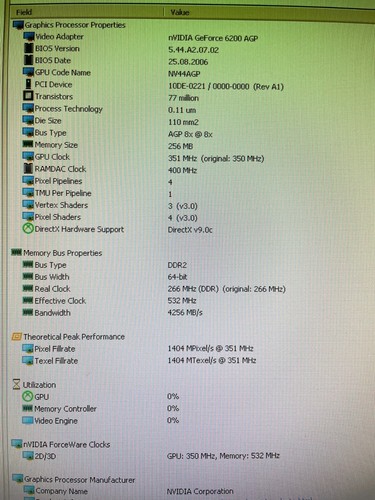Click the Utilization hourglass icon
This screenshot has height=500, width=375.
click(16, 384)
